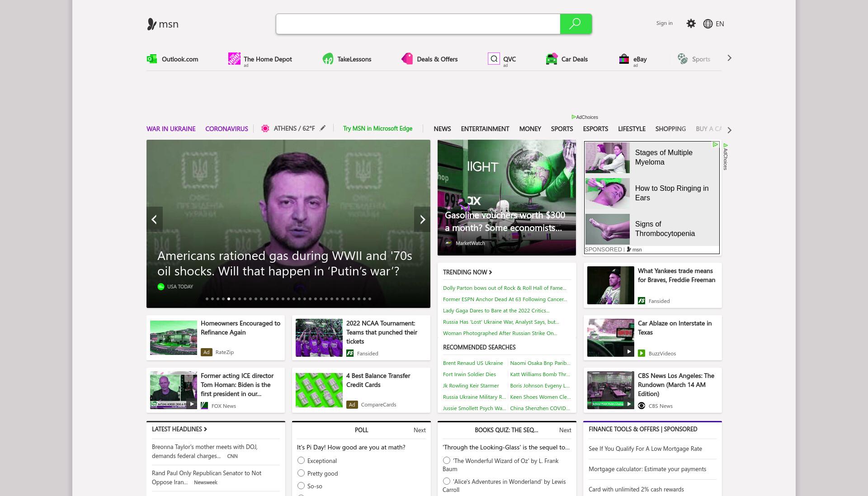Play the CBS News Los Angeles video
The image size is (868, 496).
coord(628,404)
